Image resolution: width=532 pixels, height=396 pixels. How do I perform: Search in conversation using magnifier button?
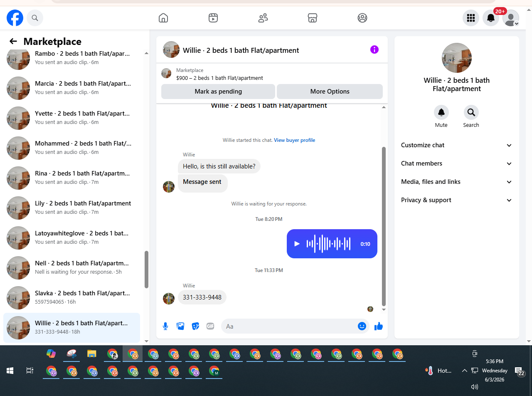[x=471, y=112]
